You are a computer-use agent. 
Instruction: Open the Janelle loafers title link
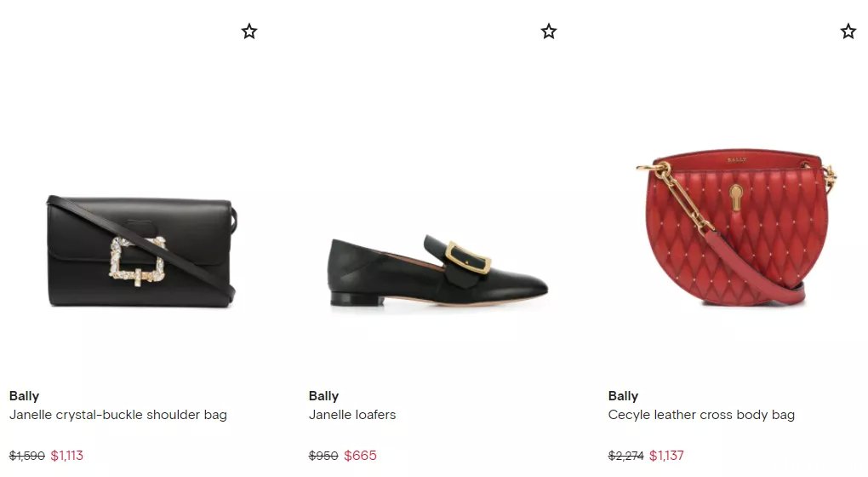(x=352, y=415)
